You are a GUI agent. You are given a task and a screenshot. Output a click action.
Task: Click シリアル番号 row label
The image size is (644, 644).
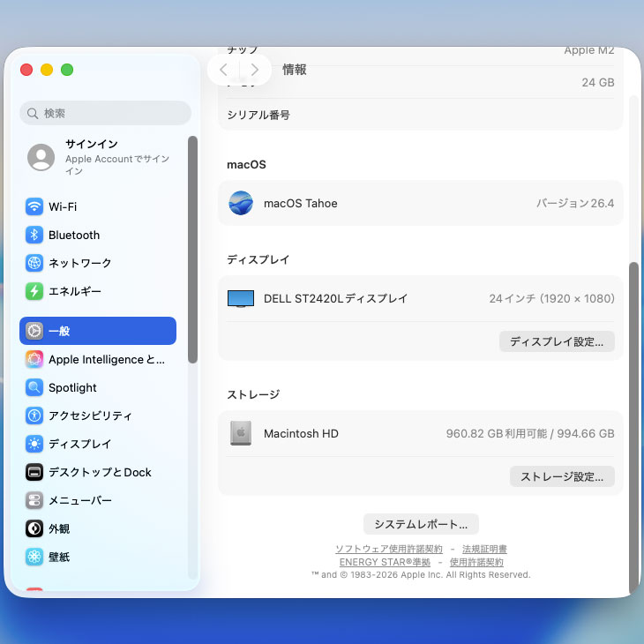click(x=258, y=115)
